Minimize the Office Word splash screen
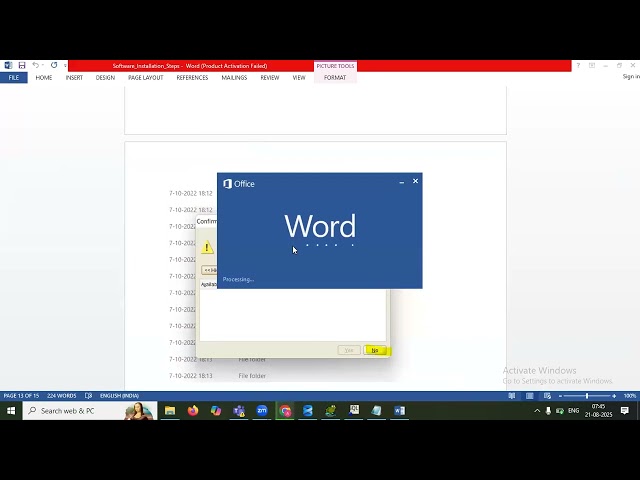640x480 pixels. pos(402,182)
